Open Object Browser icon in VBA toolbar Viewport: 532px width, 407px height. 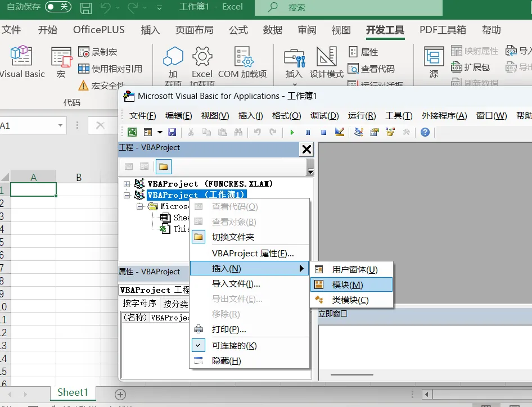pyautogui.click(x=390, y=132)
